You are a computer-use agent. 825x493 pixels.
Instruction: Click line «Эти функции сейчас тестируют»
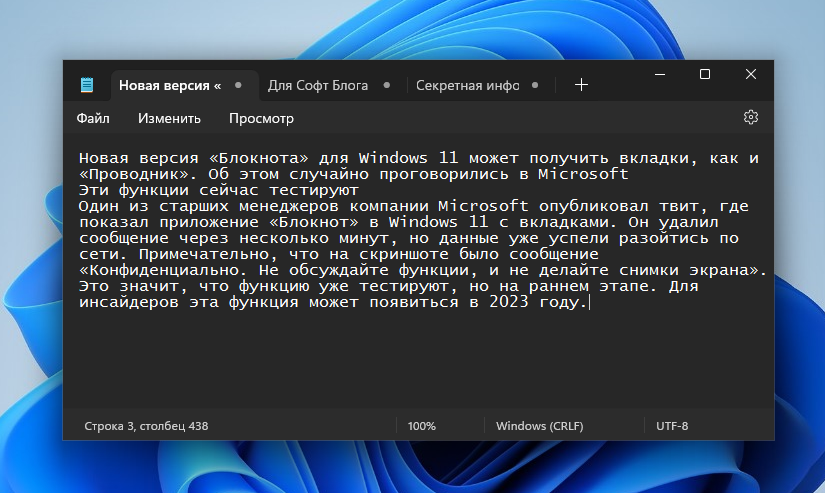point(219,190)
